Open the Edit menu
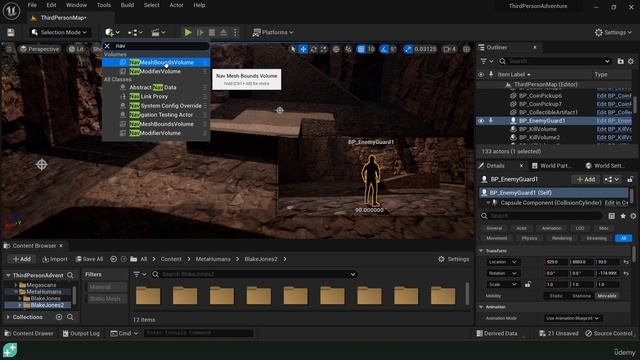Viewport: 640px width, 360px height. point(51,5)
